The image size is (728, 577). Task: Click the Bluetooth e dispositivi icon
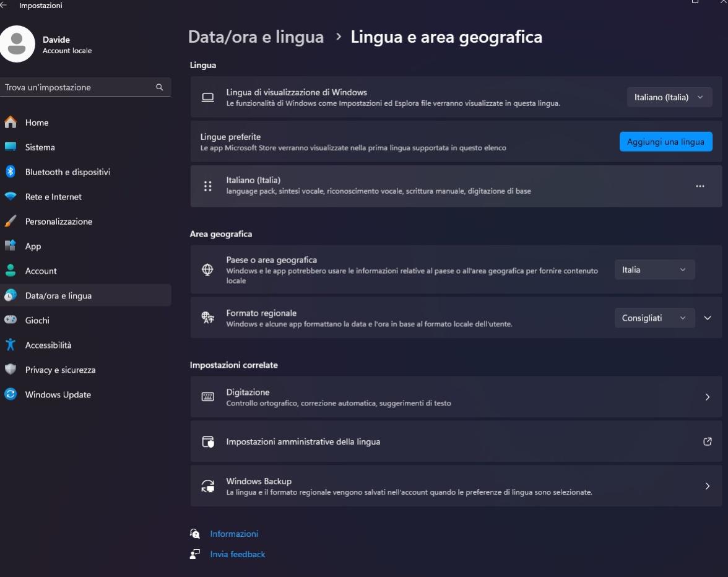pos(11,172)
